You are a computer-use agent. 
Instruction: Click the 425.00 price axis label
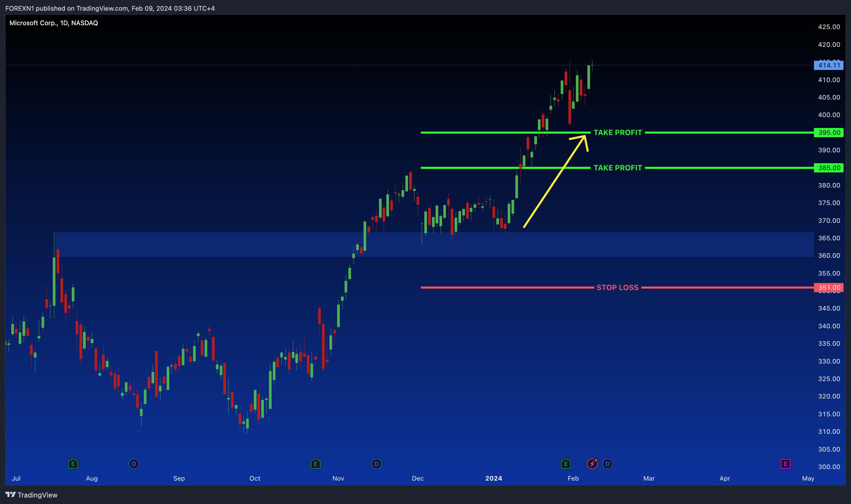[x=829, y=27]
